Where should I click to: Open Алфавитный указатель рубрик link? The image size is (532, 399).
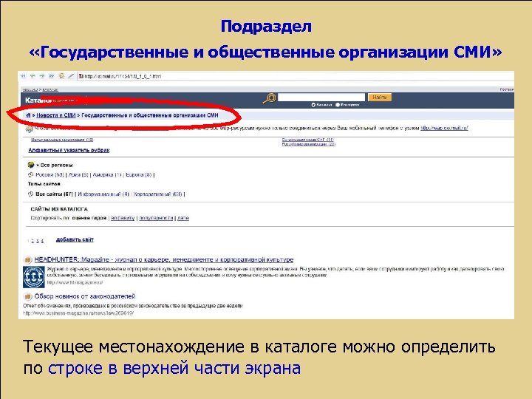[69, 150]
